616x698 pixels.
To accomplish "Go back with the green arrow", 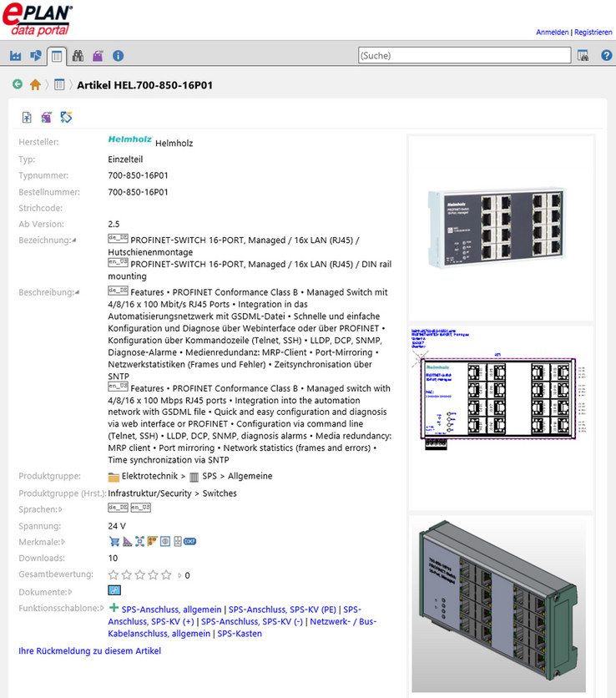I will tap(18, 84).
